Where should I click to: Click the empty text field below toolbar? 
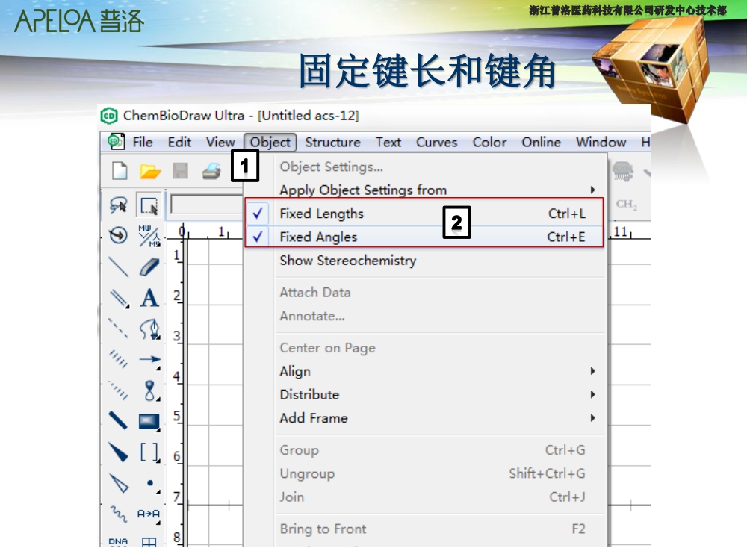click(206, 205)
